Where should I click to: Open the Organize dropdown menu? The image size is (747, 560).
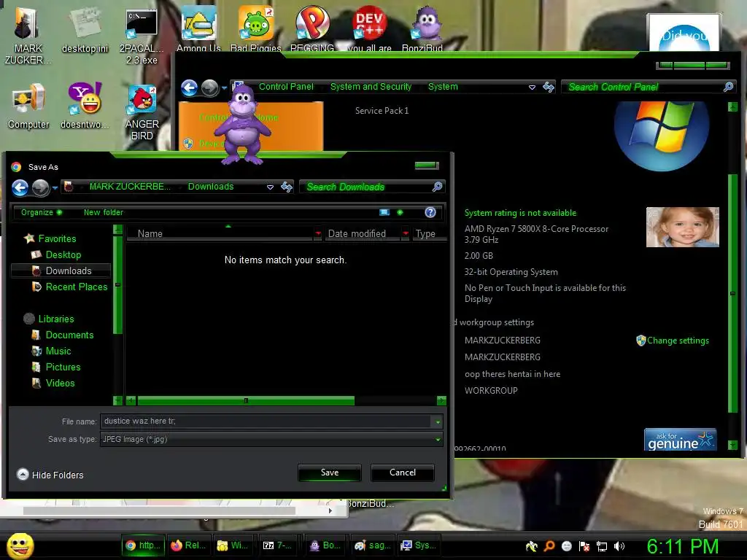click(41, 212)
